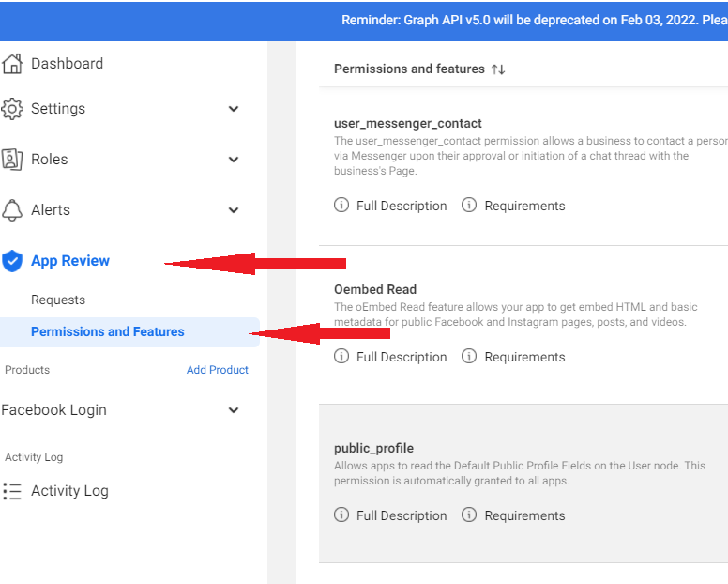Open the Activity Log sidebar item
Image resolution: width=728 pixels, height=584 pixels.
click(69, 491)
